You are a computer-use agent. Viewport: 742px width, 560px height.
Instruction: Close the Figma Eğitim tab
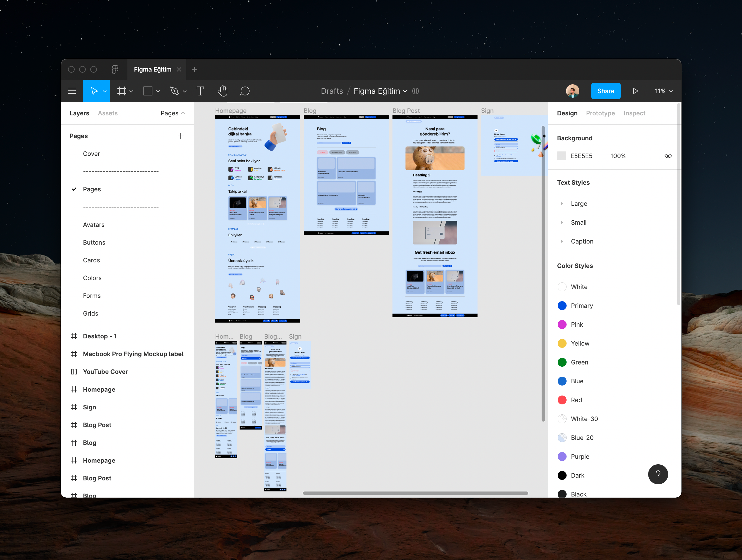[x=179, y=69]
